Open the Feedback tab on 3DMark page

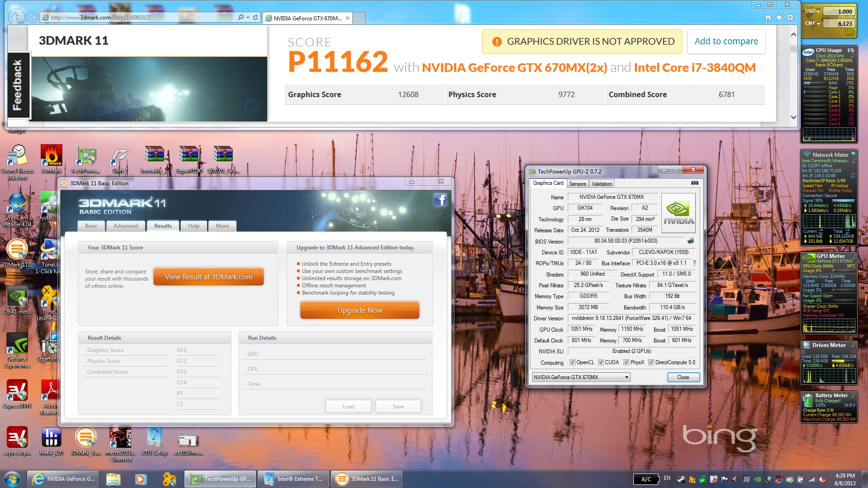pos(18,85)
